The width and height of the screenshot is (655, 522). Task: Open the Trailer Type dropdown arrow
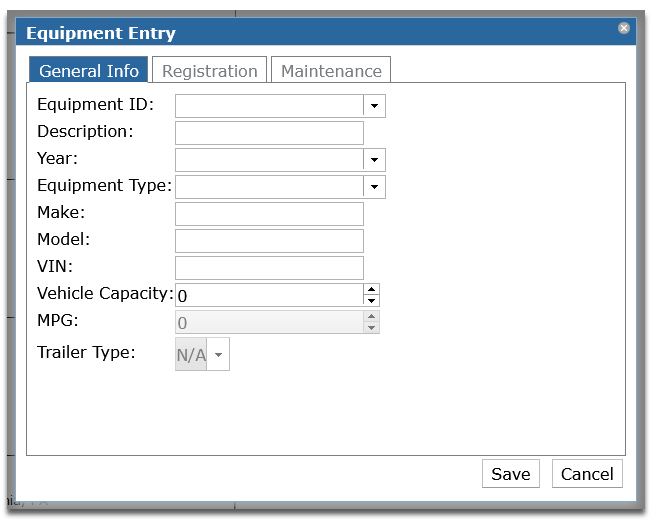click(x=218, y=355)
